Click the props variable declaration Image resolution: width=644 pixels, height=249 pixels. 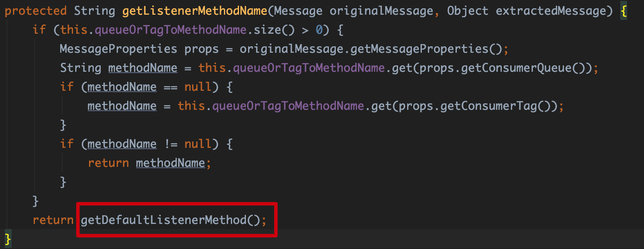[201, 49]
